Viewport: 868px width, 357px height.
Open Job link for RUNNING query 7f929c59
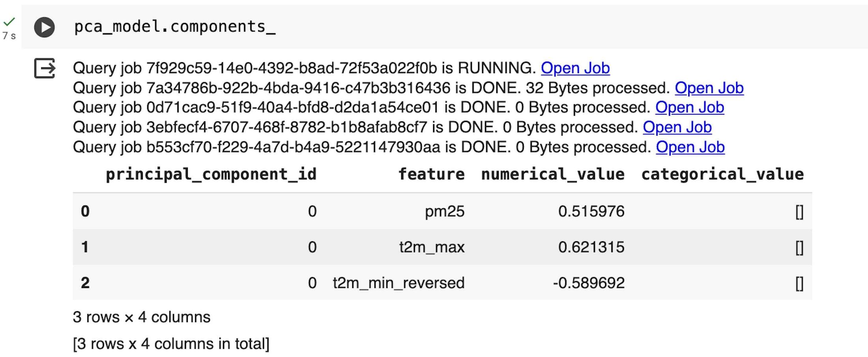[x=575, y=68]
